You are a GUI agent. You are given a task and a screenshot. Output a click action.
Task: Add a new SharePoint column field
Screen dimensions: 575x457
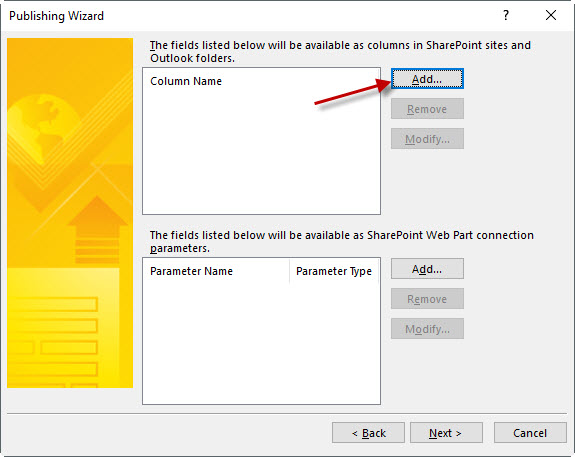pos(427,78)
